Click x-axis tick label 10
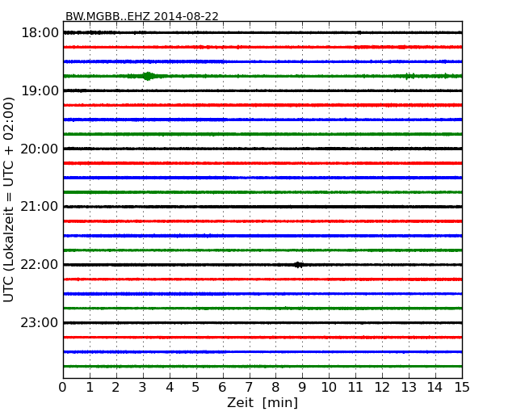The height and width of the screenshot is (420, 525). coord(329,388)
